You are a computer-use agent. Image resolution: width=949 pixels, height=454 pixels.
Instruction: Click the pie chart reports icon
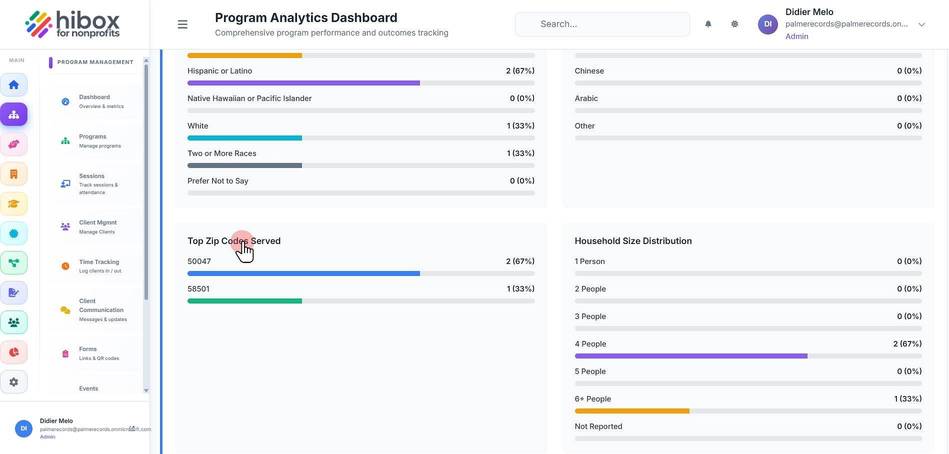13,352
